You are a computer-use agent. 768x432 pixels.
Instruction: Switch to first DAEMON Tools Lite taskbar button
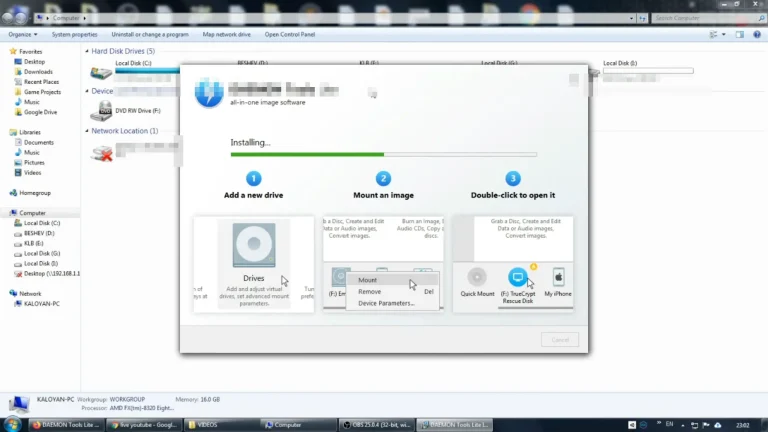[x=67, y=425]
